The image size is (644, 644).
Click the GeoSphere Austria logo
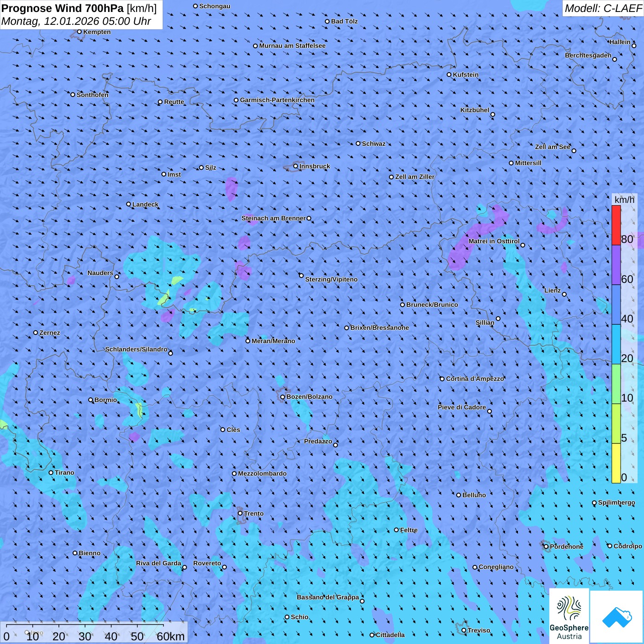point(569,616)
